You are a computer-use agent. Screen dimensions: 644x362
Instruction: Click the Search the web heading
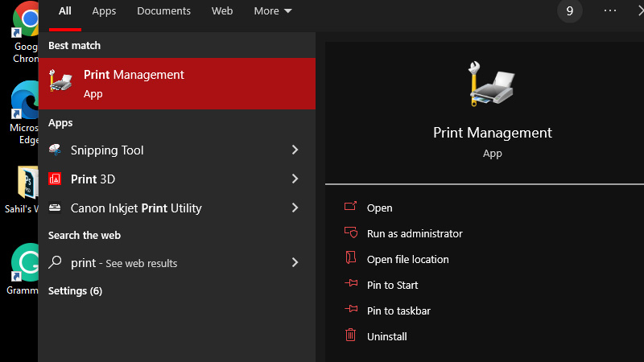85,235
